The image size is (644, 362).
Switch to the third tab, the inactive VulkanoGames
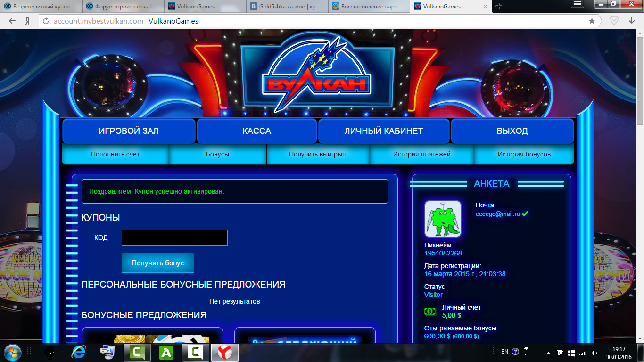coord(206,7)
